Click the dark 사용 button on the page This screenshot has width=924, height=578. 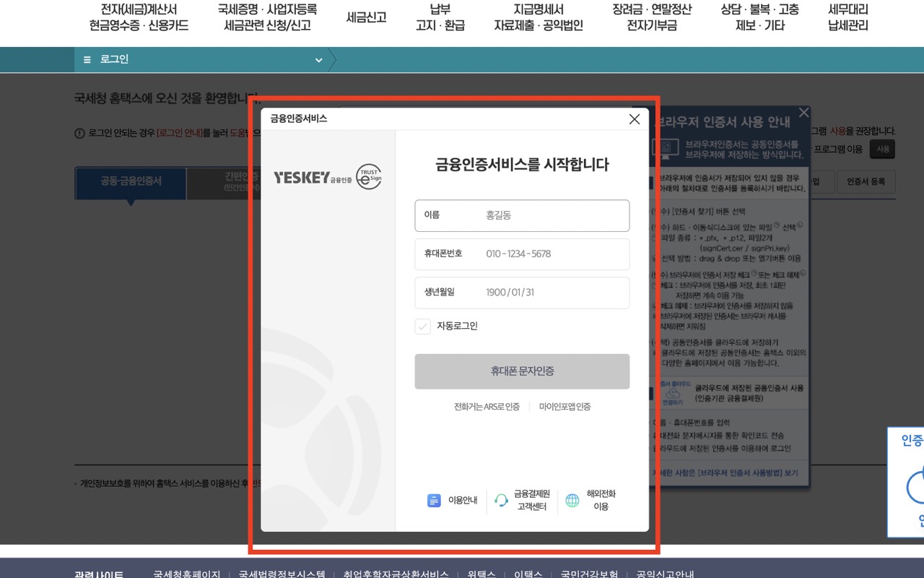(882, 150)
